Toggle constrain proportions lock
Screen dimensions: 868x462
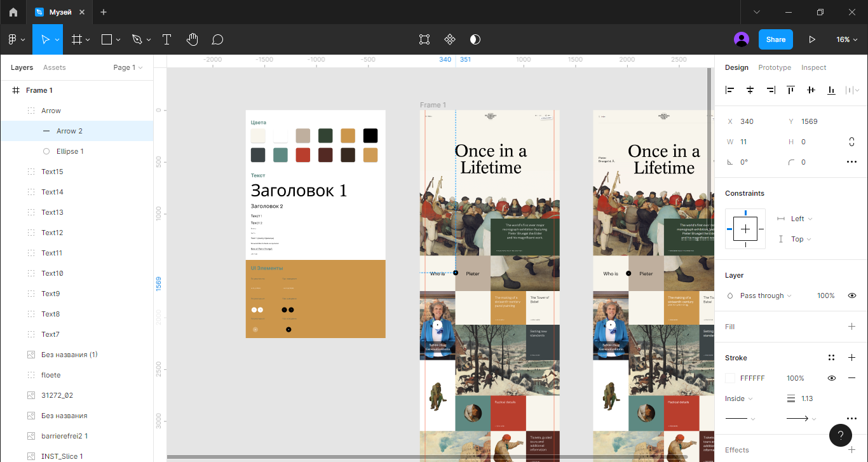coord(851,142)
